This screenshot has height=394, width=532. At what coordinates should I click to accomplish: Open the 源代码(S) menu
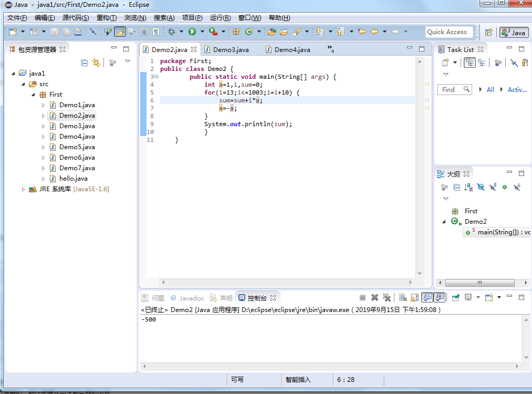tap(75, 18)
